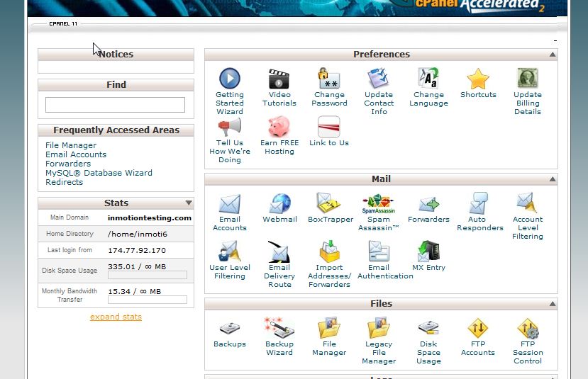This screenshot has height=379, width=588.
Task: Open the BoxTrapper icon
Action: [329, 204]
